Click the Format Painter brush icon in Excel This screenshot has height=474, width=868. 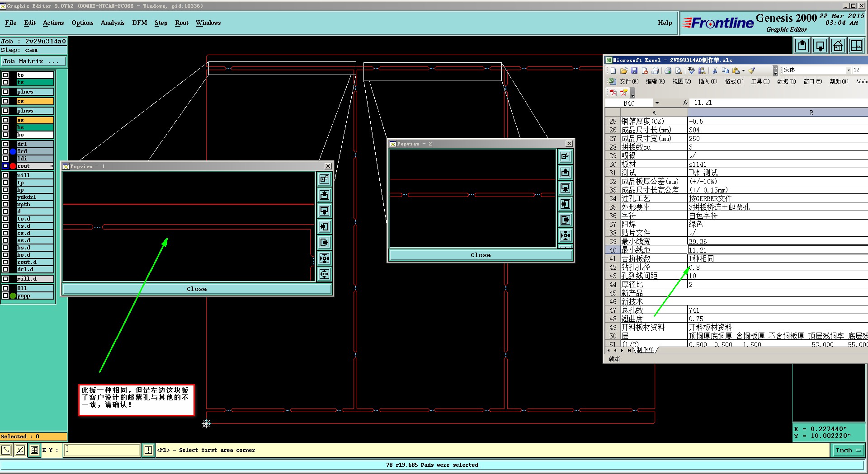751,70
